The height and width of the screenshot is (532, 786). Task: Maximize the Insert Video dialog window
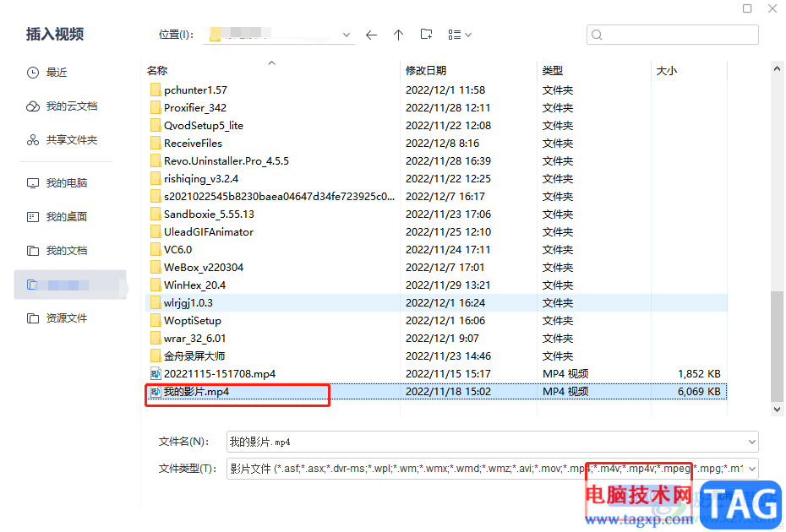click(747, 8)
